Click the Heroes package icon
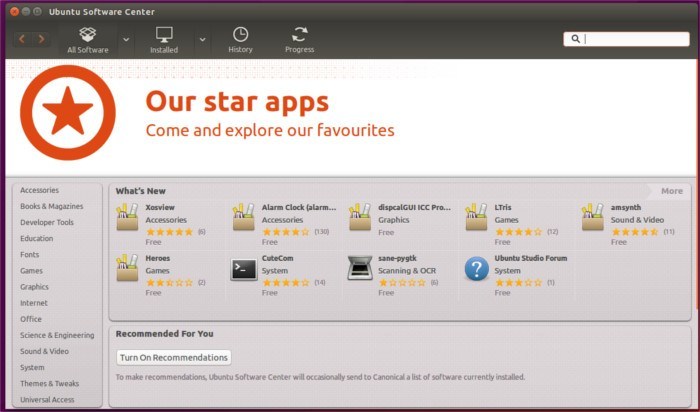This screenshot has width=700, height=412. (x=127, y=268)
